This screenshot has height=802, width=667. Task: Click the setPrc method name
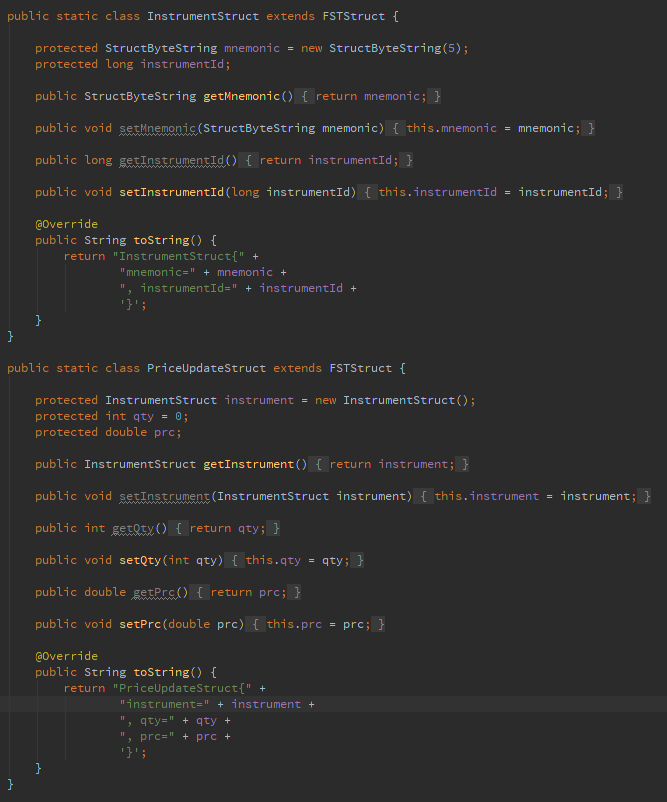[x=140, y=625]
